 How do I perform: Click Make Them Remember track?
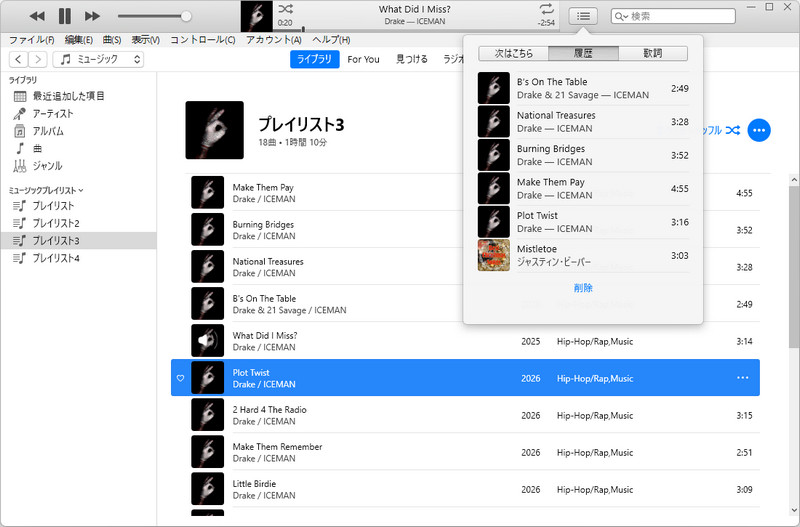(x=465, y=452)
